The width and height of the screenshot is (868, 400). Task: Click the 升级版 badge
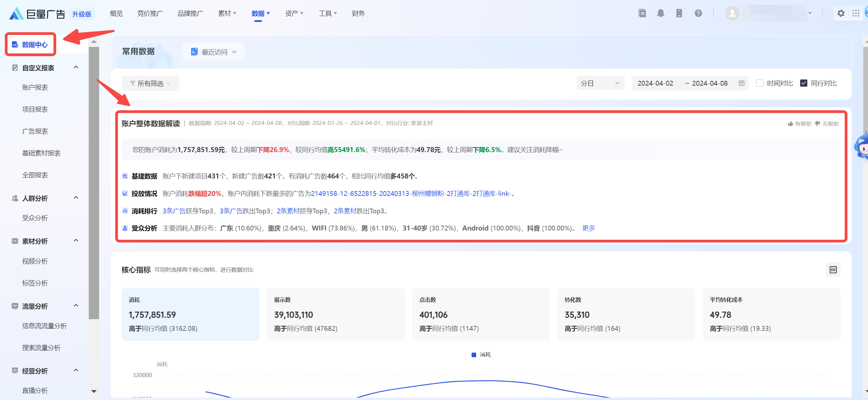[x=82, y=14]
